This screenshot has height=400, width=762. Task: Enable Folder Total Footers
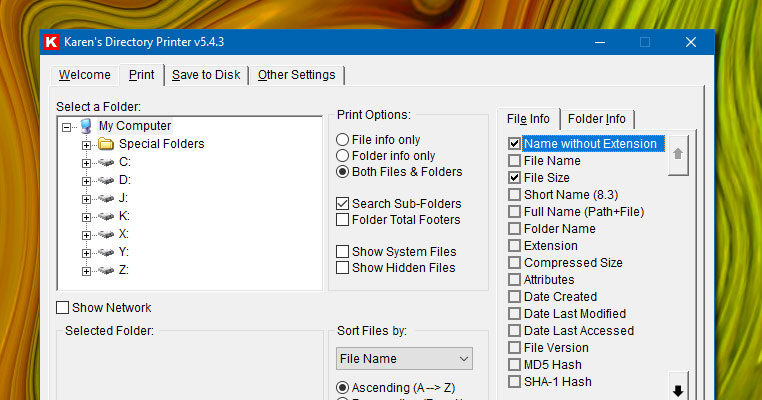(343, 220)
